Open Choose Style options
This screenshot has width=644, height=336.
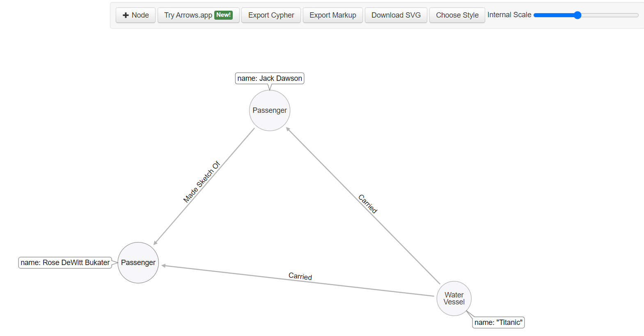tap(457, 15)
